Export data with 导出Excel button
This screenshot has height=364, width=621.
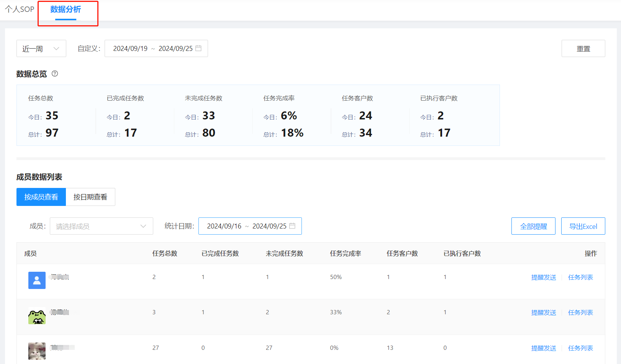pyautogui.click(x=583, y=226)
